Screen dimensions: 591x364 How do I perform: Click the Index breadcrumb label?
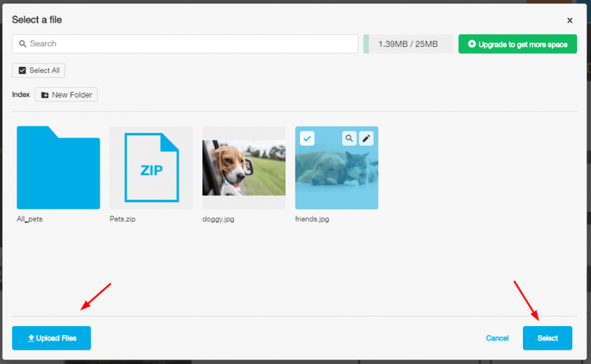21,94
